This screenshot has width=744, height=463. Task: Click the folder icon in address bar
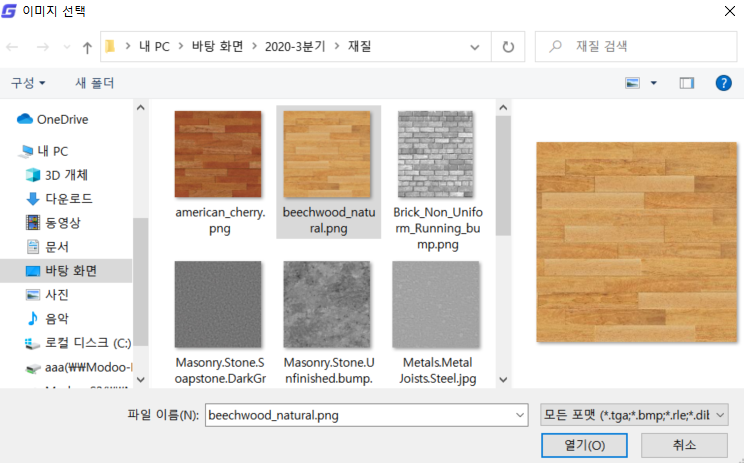(x=110, y=46)
